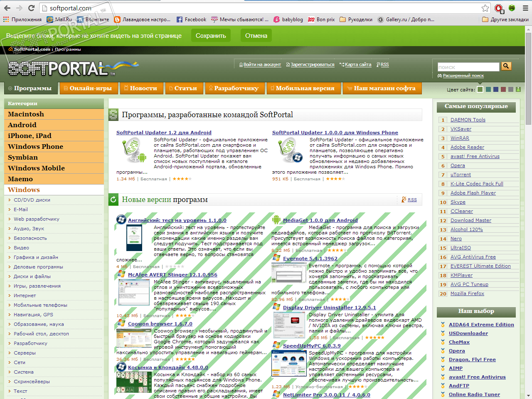The width and height of the screenshot is (532, 399).
Task: Select the green site color swatch
Action: click(480, 89)
